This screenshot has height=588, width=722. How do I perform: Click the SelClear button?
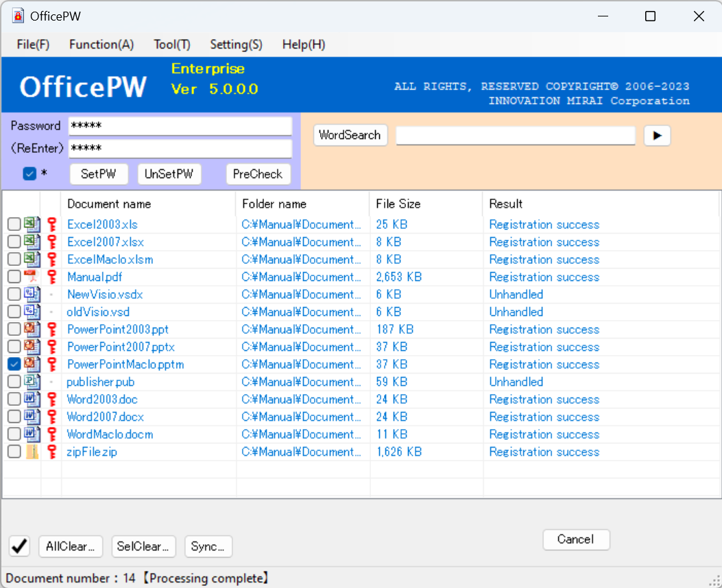point(144,546)
